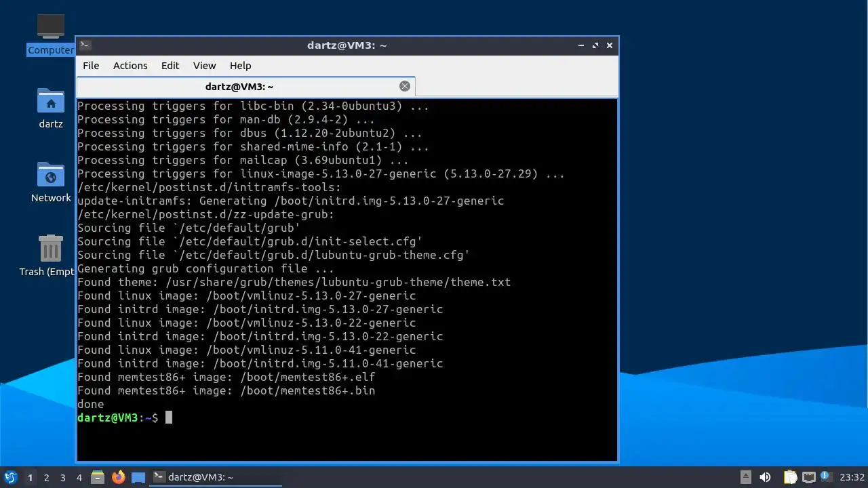The height and width of the screenshot is (488, 868).
Task: Launch the file manager from the panel
Action: [98, 477]
